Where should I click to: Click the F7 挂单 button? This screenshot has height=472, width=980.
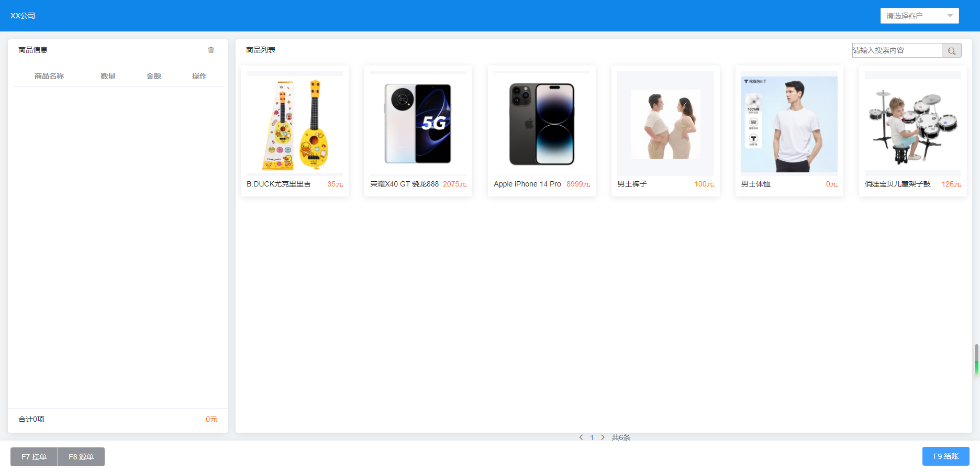[x=34, y=457]
